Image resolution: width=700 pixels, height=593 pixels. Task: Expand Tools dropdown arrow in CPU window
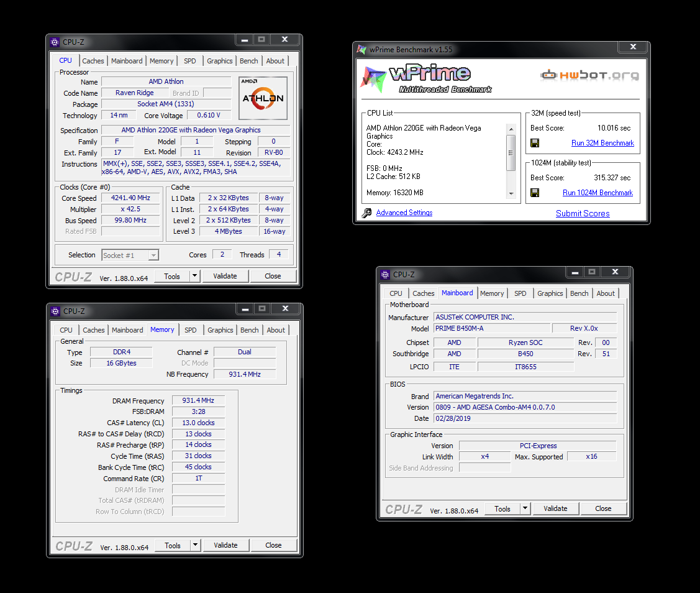point(194,276)
